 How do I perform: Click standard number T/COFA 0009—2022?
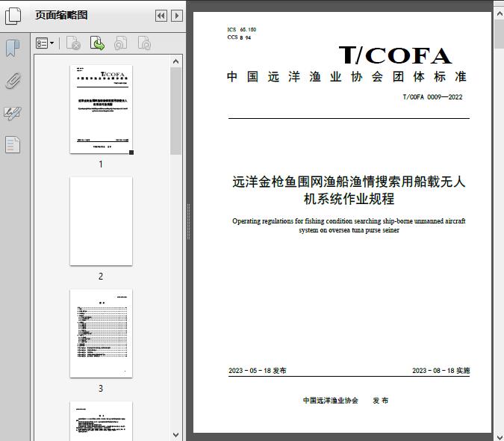[x=432, y=97]
